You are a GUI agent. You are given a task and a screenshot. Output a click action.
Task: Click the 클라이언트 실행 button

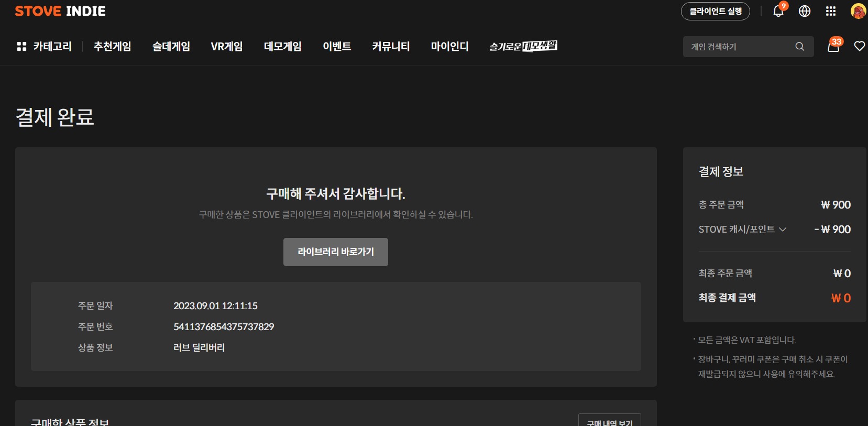pos(715,11)
